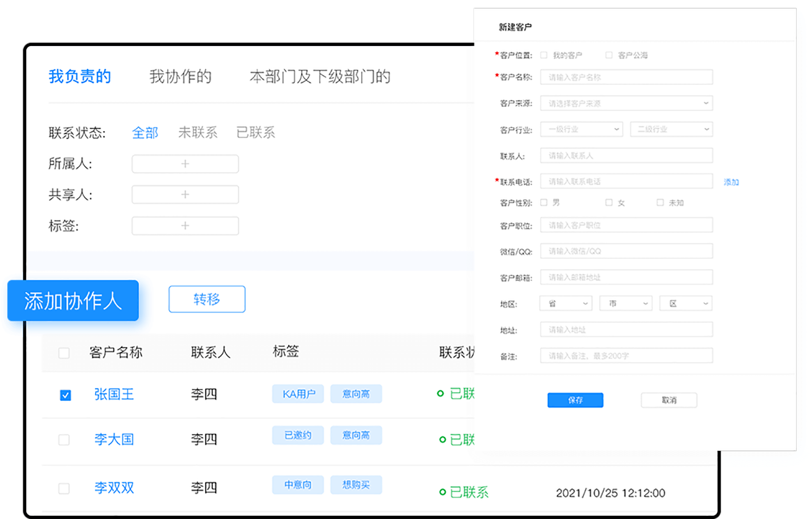
Task: Click the 添加协作人 button
Action: point(72,300)
